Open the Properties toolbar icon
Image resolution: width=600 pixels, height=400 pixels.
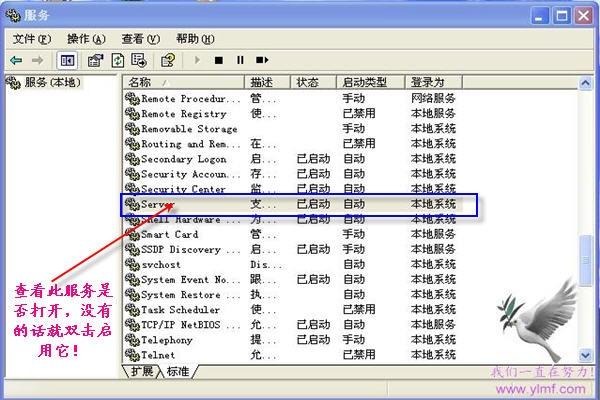tap(95, 60)
